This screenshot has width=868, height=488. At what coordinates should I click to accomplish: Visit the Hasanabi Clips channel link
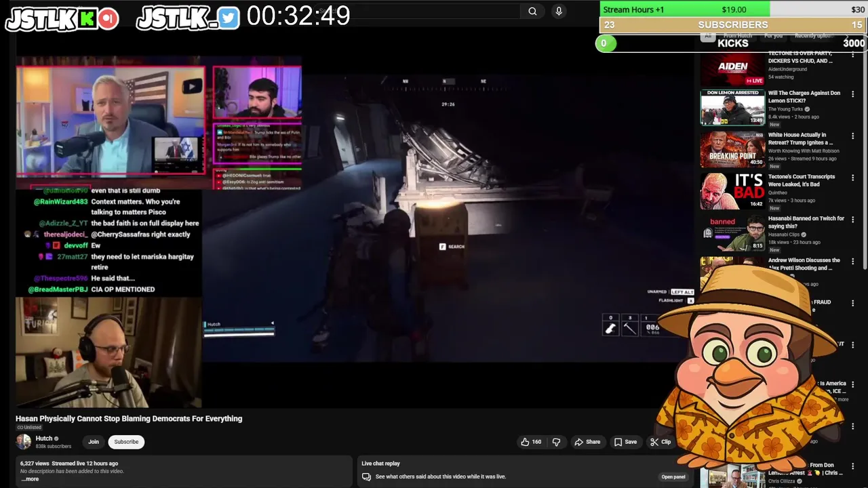point(784,235)
